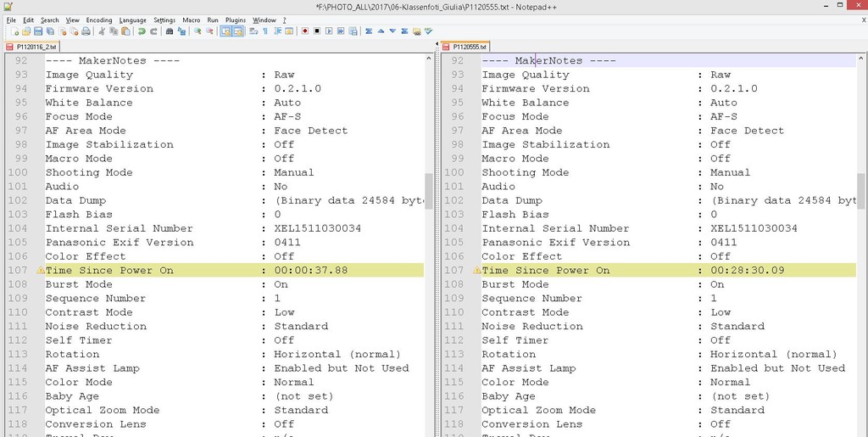The image size is (868, 437).
Task: Click the Find binoculars icon
Action: pos(170,31)
